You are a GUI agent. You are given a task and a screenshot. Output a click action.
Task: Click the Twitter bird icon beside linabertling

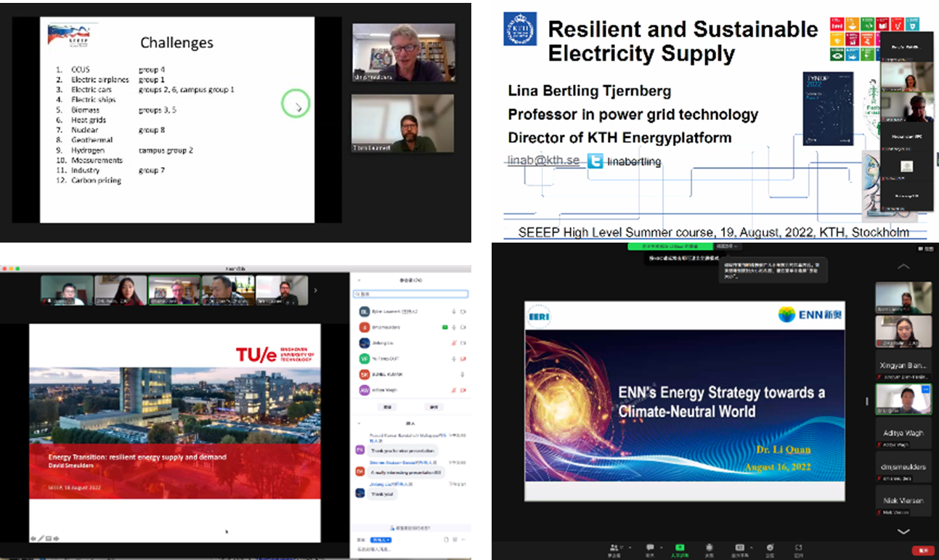pyautogui.click(x=595, y=161)
